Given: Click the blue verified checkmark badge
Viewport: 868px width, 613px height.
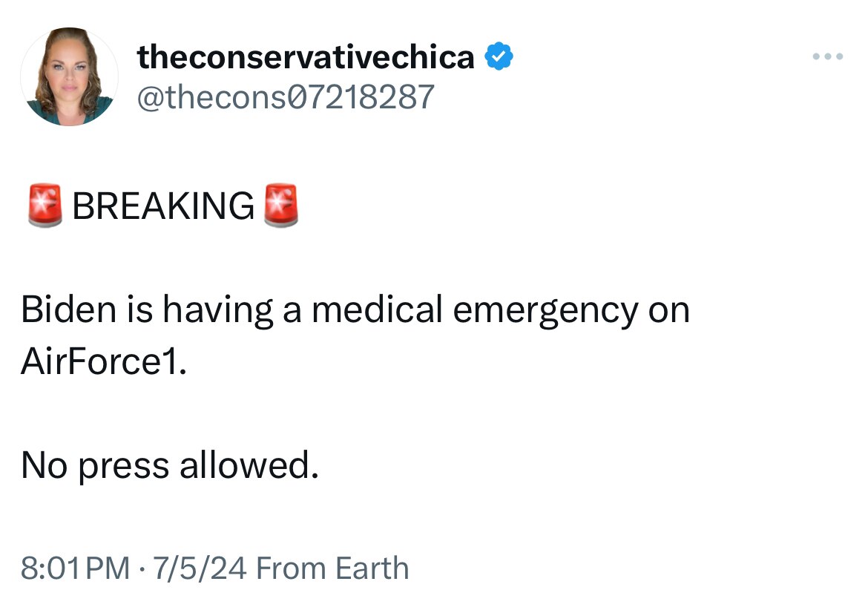Looking at the screenshot, I should pos(499,56).
